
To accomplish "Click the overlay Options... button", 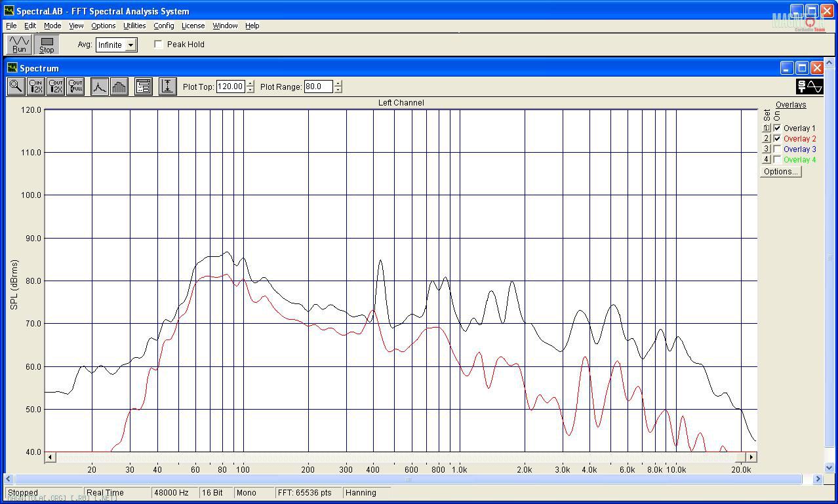I will click(780, 172).
